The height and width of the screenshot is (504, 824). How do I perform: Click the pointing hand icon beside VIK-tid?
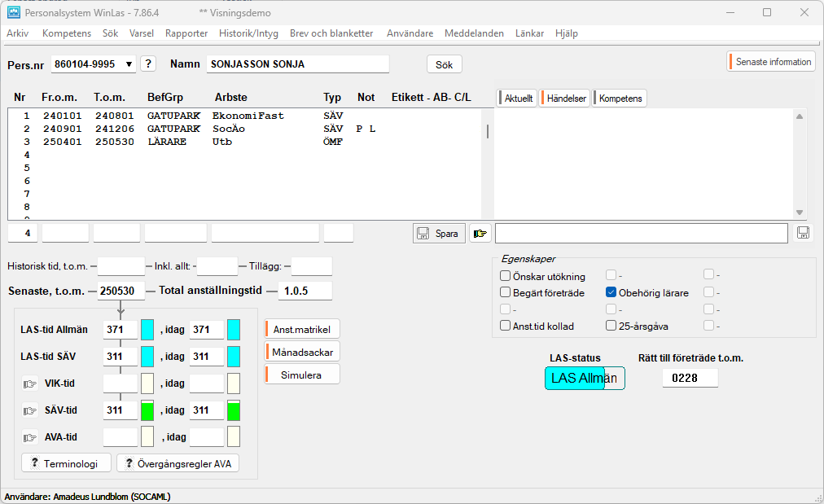[x=30, y=383]
